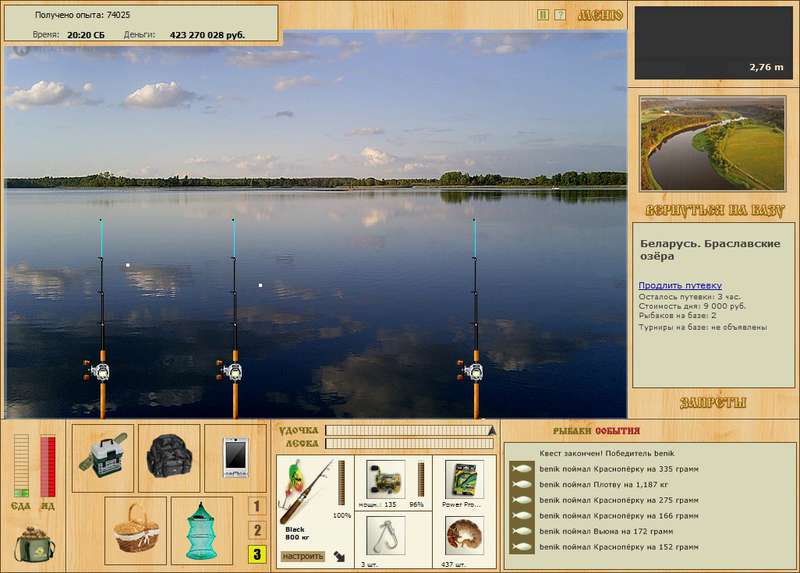Select the reel with мощн. 135
The height and width of the screenshot is (573, 800).
pos(386,480)
